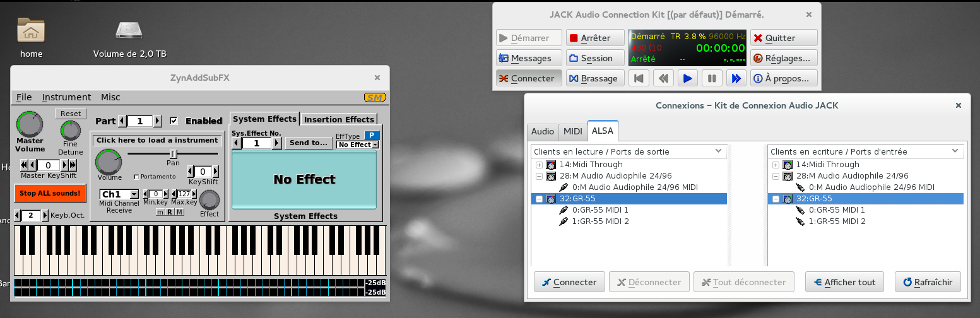Viewport: 980px width, 318px height.
Task: Expand 14:Midi Through in output ports
Action: tap(539, 165)
